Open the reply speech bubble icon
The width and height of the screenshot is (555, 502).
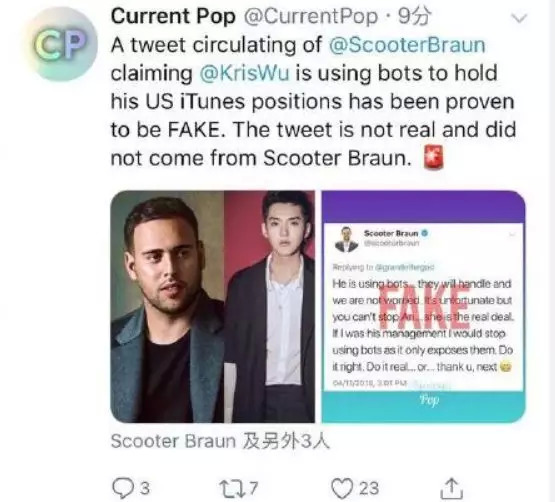pyautogui.click(x=122, y=488)
